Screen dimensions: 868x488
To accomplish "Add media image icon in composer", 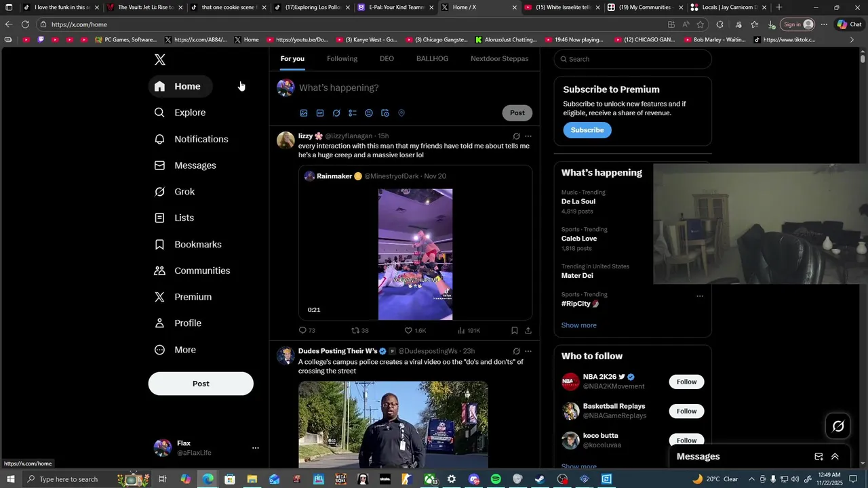I will pos(304,113).
